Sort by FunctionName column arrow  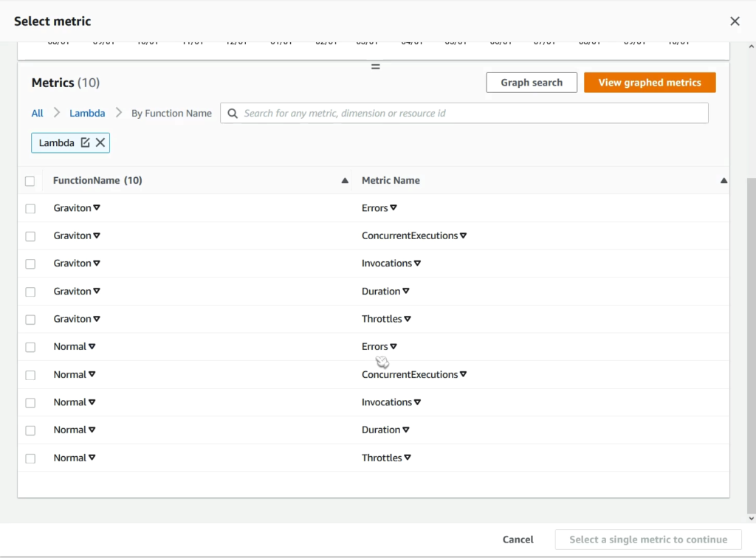tap(345, 181)
